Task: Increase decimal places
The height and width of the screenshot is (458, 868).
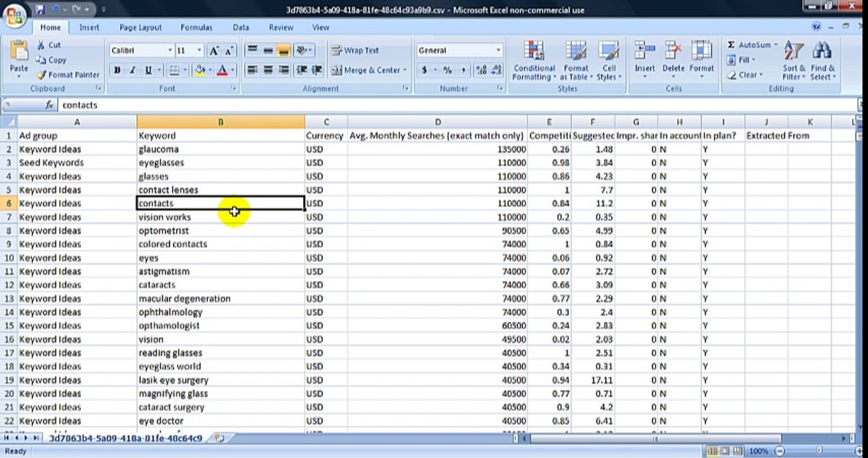Action: [x=480, y=70]
